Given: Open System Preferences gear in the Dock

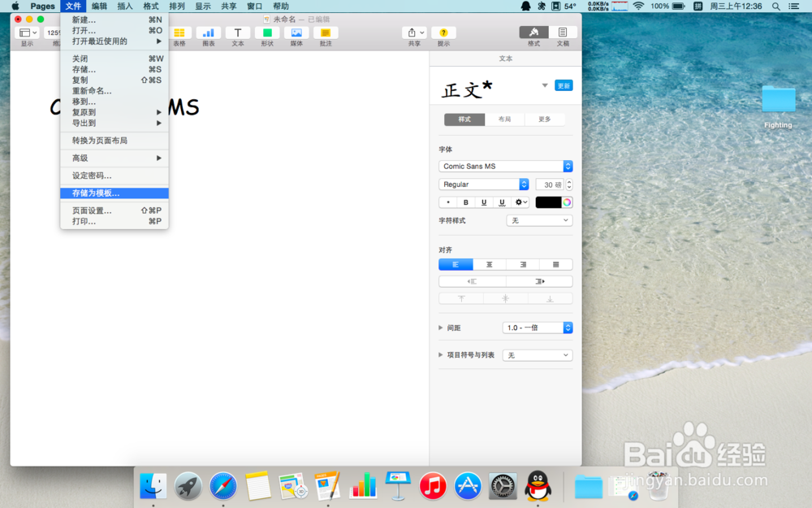Looking at the screenshot, I should click(503, 486).
